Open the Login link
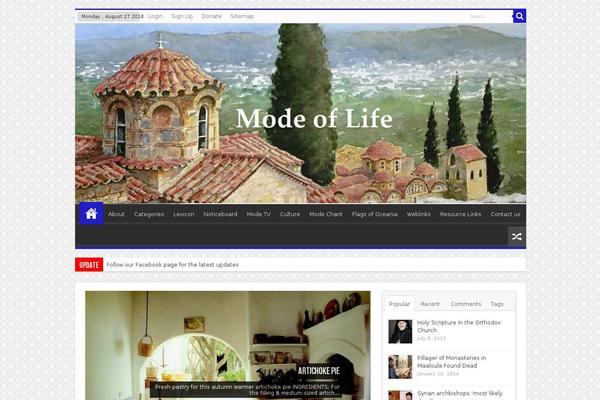 click(155, 16)
